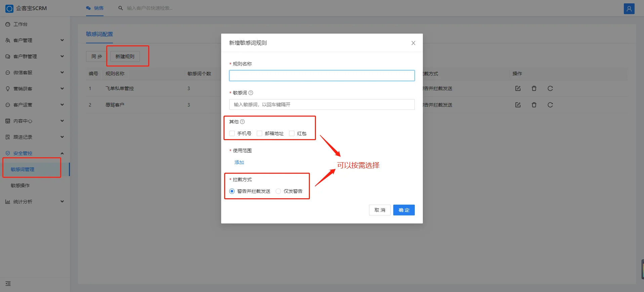This screenshot has height=292, width=644.
Task: Select the 警告并拦截发送 radio option
Action: 232,191
